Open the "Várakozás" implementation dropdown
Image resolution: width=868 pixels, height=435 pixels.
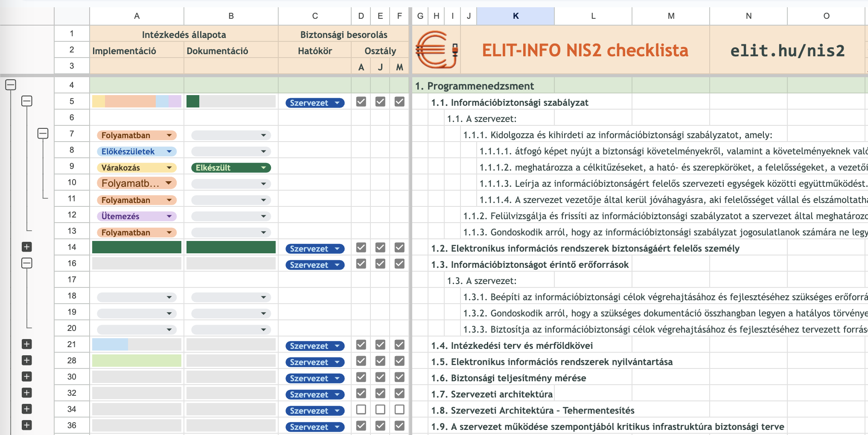coord(170,167)
